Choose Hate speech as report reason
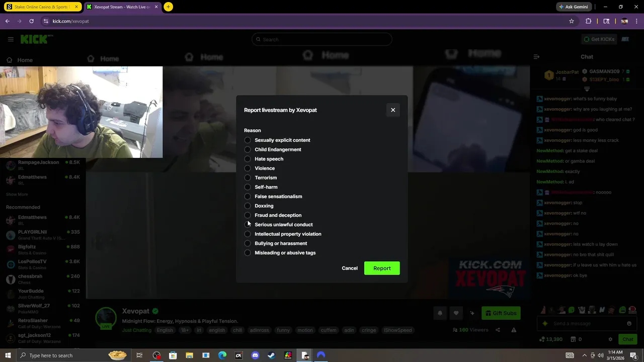This screenshot has height=362, width=644. [248, 159]
